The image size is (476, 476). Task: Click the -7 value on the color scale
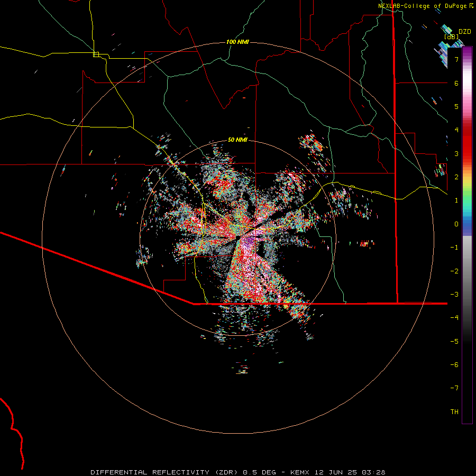[x=454, y=388]
